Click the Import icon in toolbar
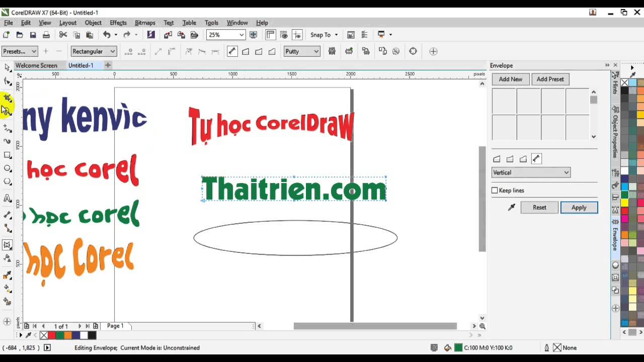Image resolution: width=644 pixels, height=362 pixels. tap(168, 35)
